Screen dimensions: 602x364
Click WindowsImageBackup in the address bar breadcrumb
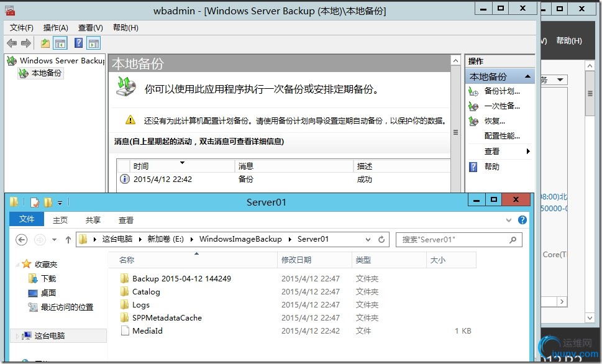(x=240, y=239)
